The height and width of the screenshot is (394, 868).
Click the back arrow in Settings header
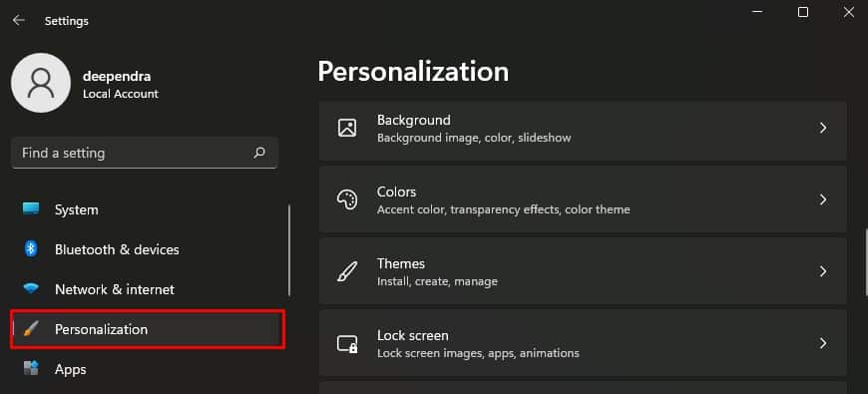pyautogui.click(x=19, y=21)
